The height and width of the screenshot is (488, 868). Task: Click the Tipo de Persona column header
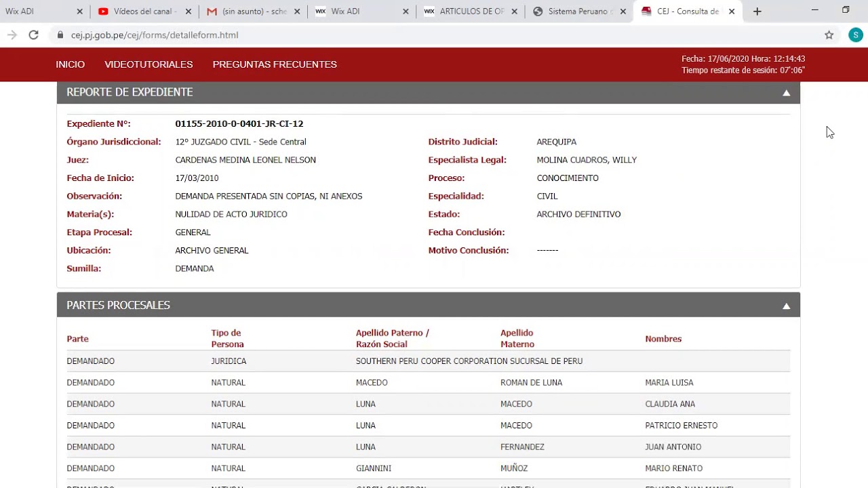pyautogui.click(x=227, y=339)
